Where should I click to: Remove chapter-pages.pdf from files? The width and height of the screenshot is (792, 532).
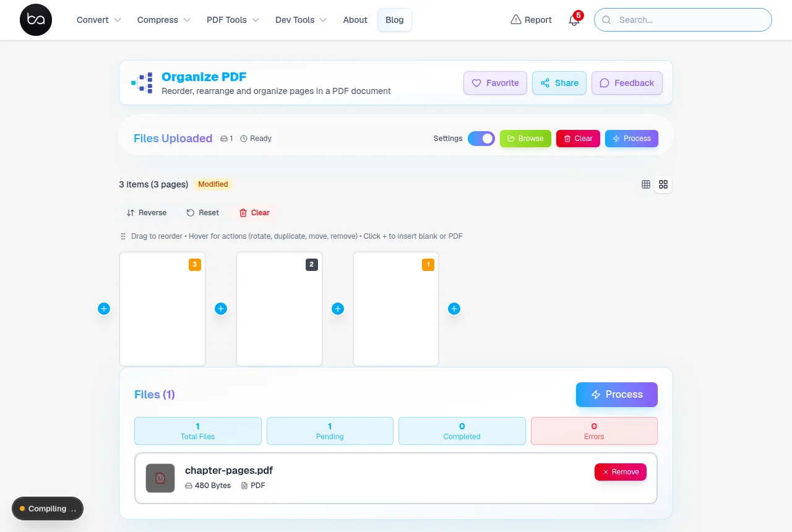(621, 472)
